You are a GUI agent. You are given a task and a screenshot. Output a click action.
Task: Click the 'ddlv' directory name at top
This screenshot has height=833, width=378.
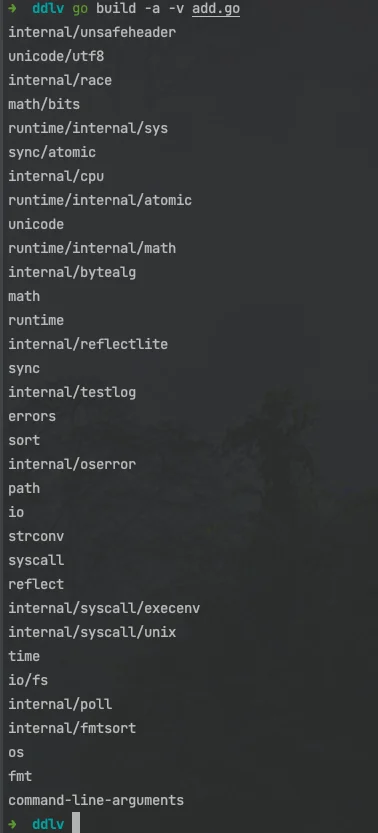[48, 8]
